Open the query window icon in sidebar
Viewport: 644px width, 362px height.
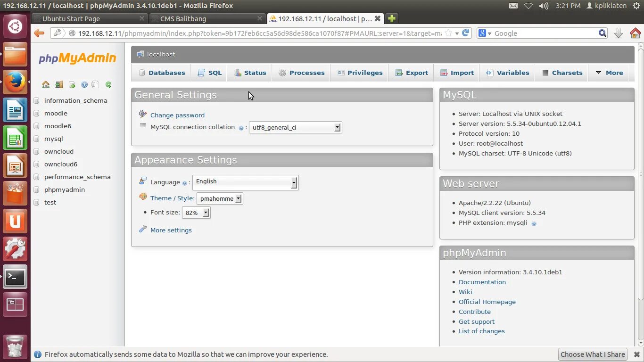(72, 85)
